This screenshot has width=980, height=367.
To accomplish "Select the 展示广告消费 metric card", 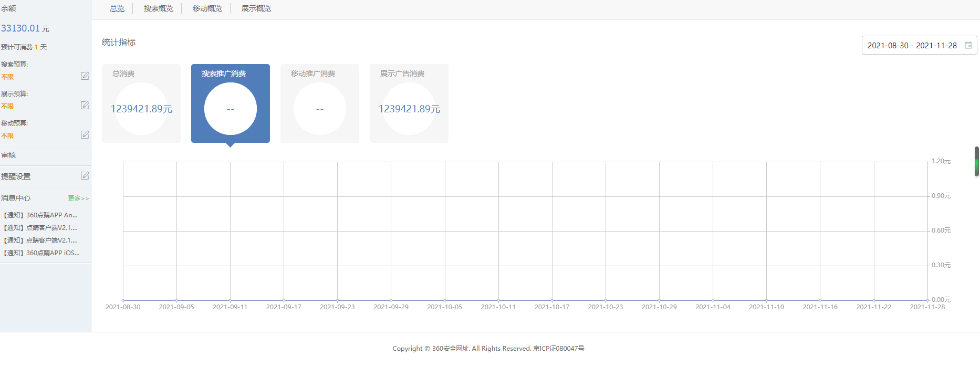I will point(409,103).
